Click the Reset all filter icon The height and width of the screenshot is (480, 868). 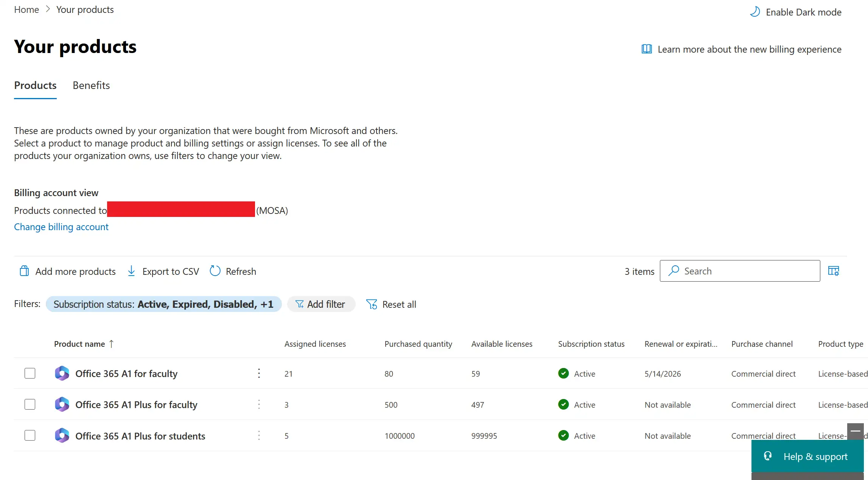tap(372, 304)
